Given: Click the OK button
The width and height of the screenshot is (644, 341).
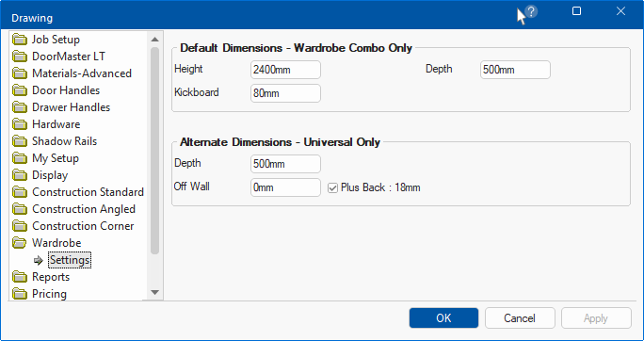Looking at the screenshot, I should [x=443, y=318].
